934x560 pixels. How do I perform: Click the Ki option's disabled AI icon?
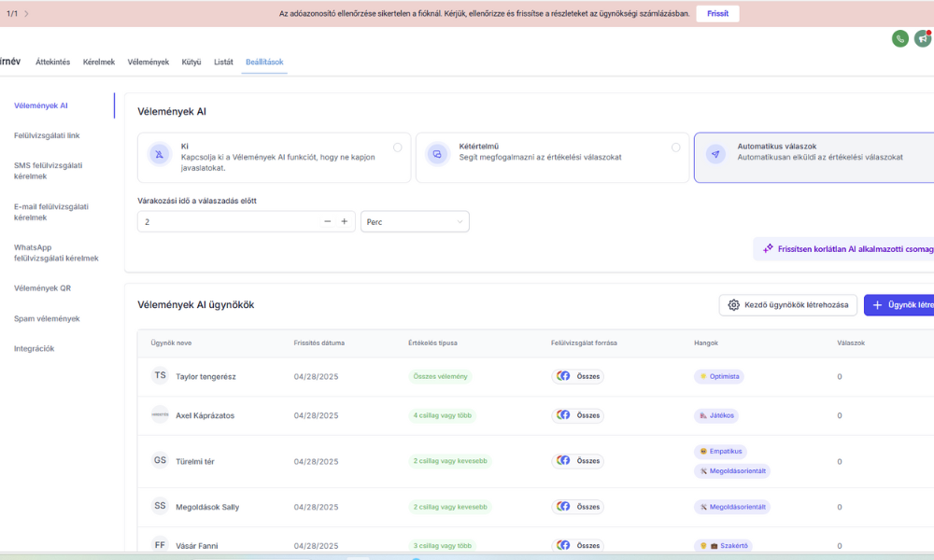tap(160, 154)
